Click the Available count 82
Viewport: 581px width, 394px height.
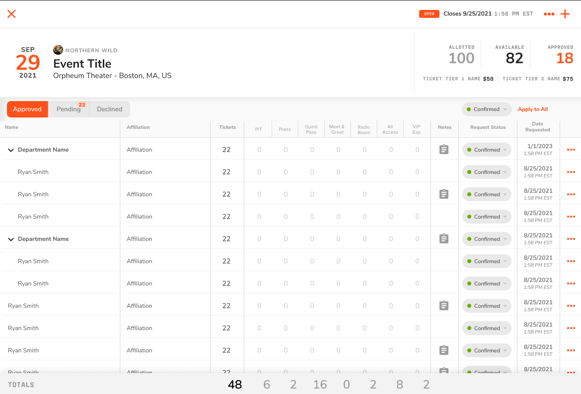pos(514,58)
